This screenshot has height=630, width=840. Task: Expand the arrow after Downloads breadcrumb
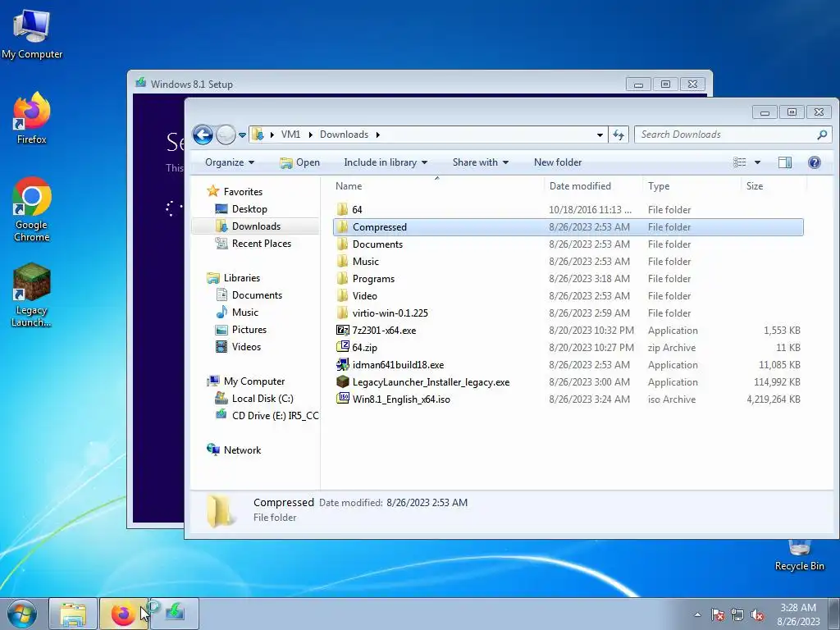(377, 135)
